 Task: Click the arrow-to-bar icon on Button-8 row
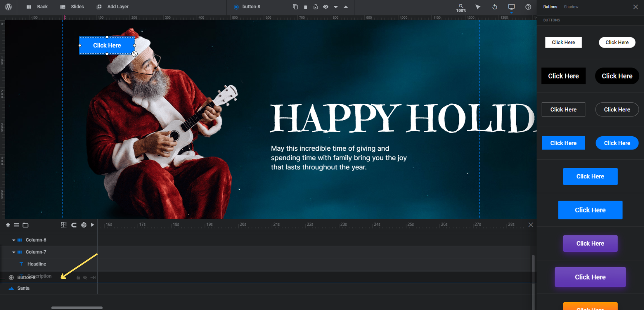93,278
